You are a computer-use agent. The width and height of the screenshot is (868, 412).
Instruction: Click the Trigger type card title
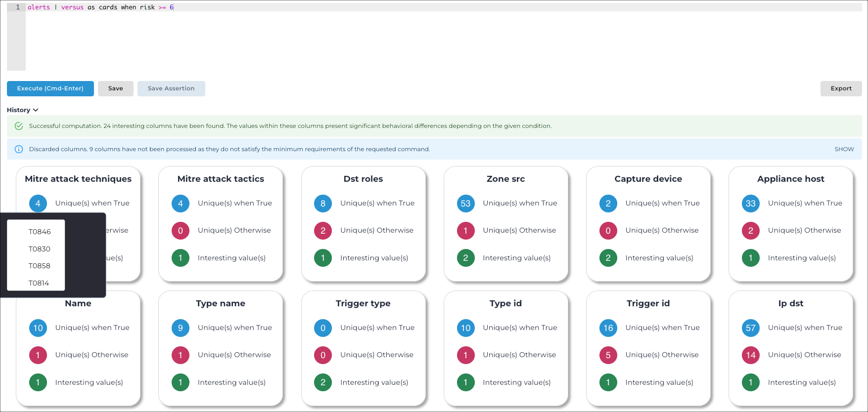tap(363, 303)
